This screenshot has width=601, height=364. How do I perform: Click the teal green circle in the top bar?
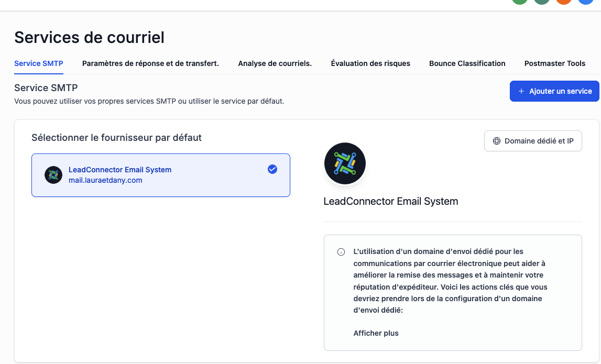point(542,2)
